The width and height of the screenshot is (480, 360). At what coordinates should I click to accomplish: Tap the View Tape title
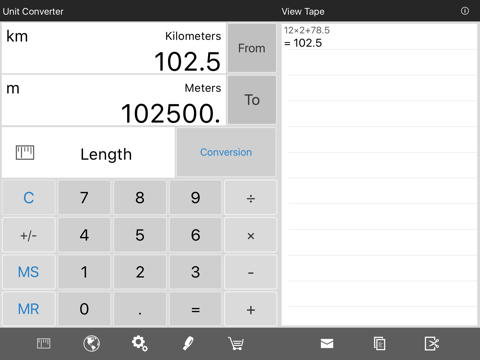[x=303, y=11]
